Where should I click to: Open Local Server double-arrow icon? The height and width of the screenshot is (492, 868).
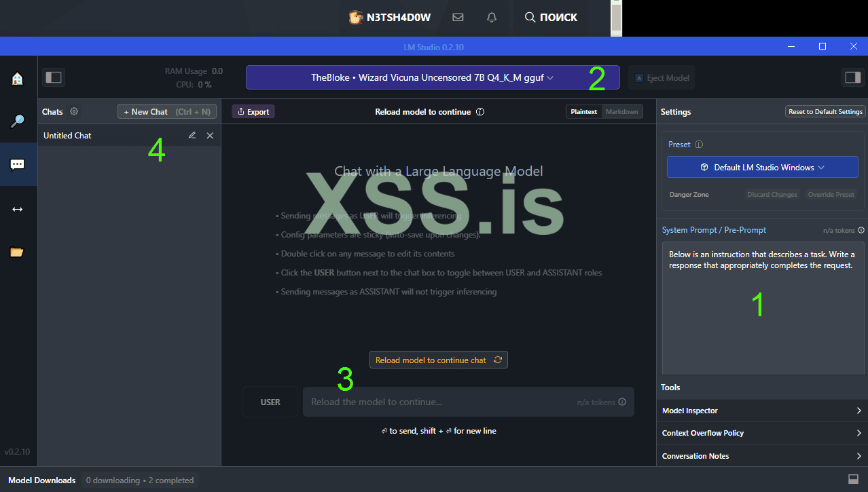click(18, 209)
